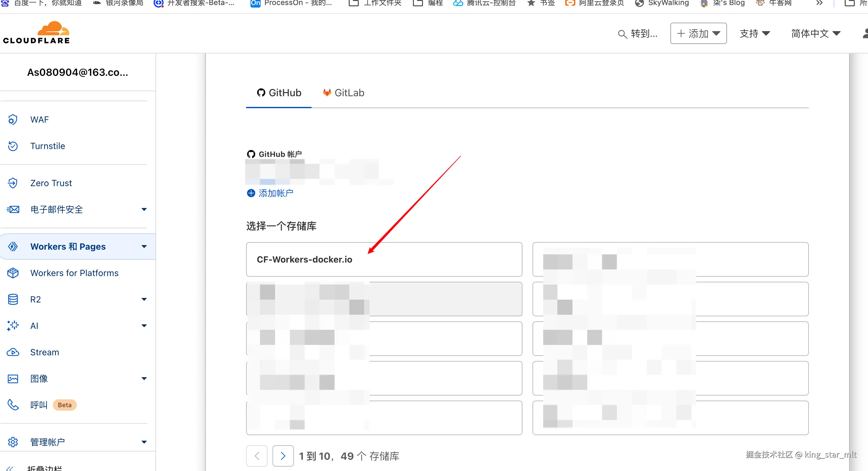Click the GitHub icon next to GitHub 帐户

coord(251,154)
